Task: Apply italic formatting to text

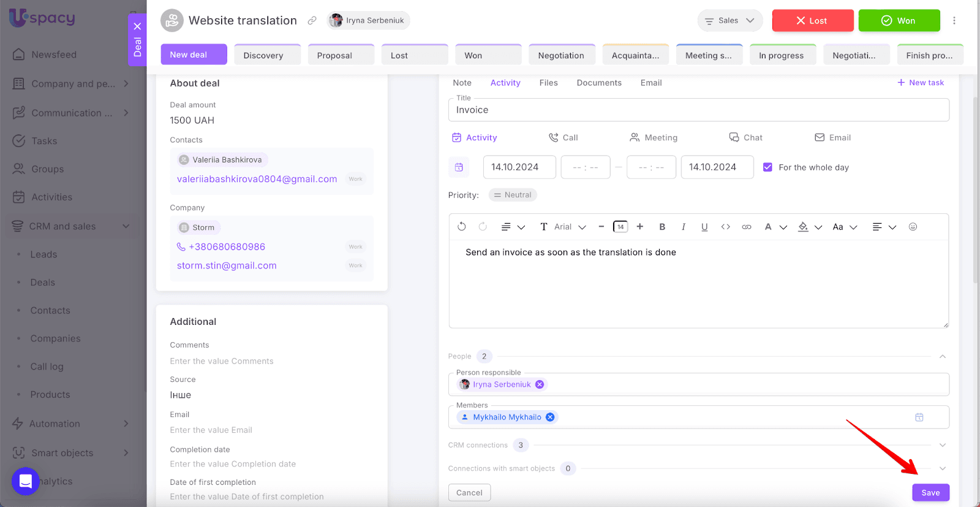Action: [x=683, y=227]
